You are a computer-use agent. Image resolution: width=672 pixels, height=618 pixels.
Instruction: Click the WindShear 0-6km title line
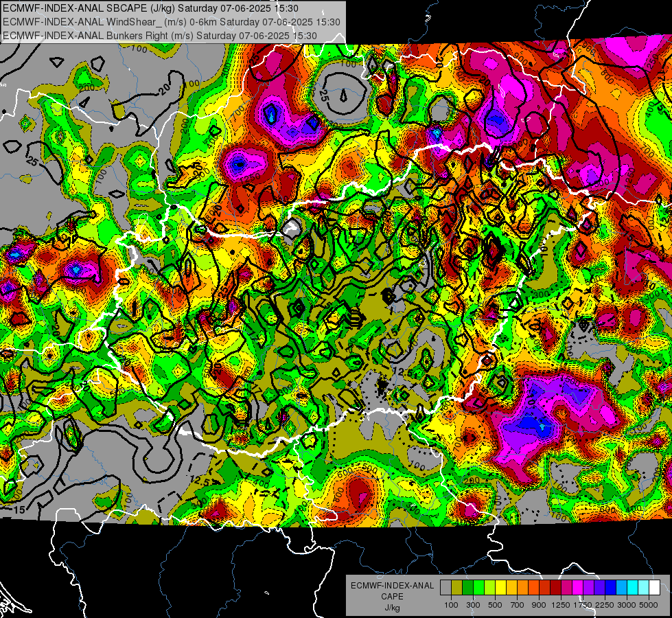(x=172, y=22)
